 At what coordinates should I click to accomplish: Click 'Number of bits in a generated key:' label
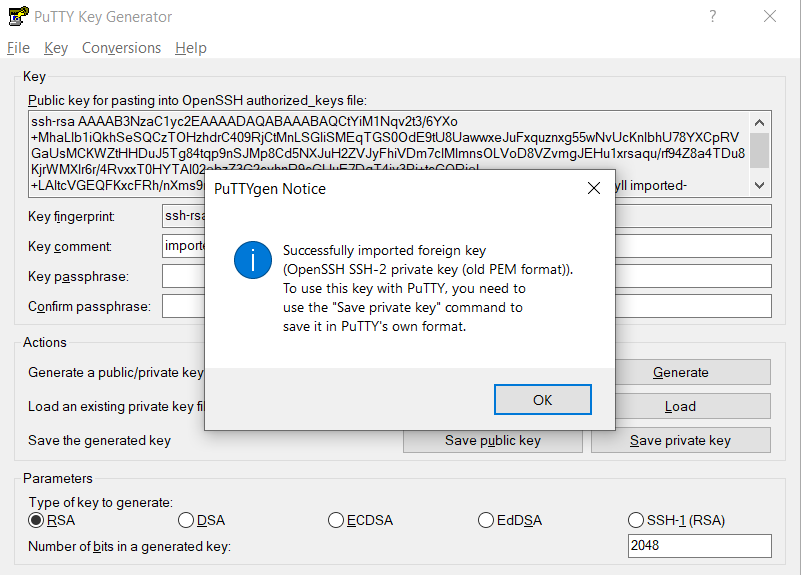pos(129,546)
